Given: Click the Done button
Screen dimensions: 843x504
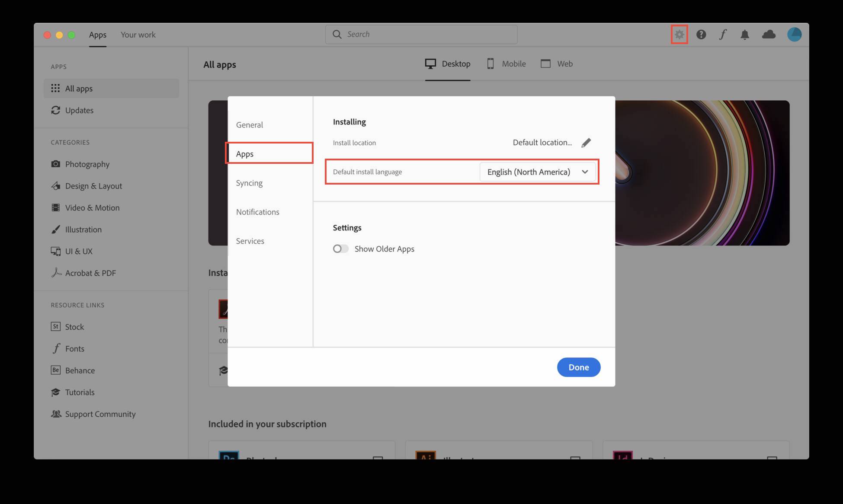Looking at the screenshot, I should click(x=578, y=367).
